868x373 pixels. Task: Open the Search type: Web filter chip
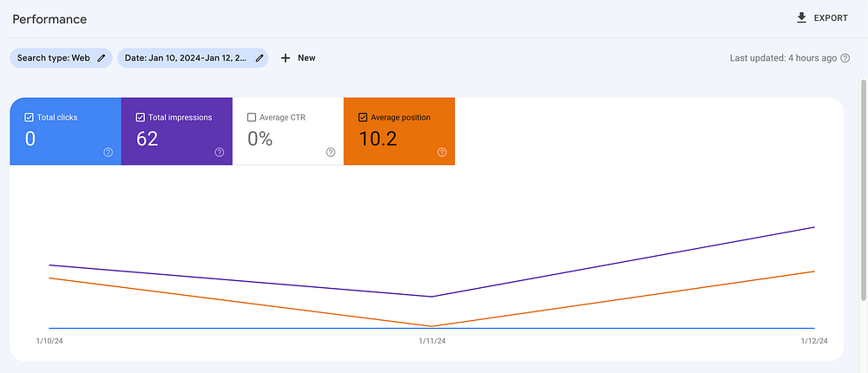coord(61,57)
